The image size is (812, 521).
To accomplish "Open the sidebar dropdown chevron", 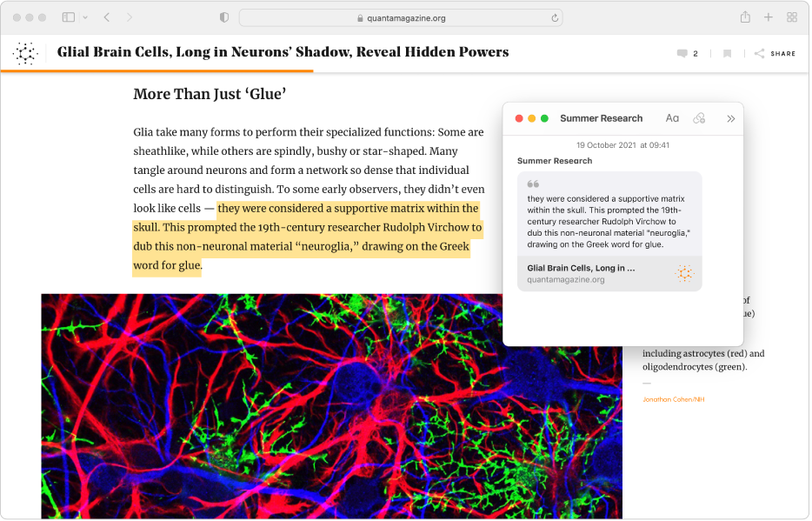I will [85, 17].
